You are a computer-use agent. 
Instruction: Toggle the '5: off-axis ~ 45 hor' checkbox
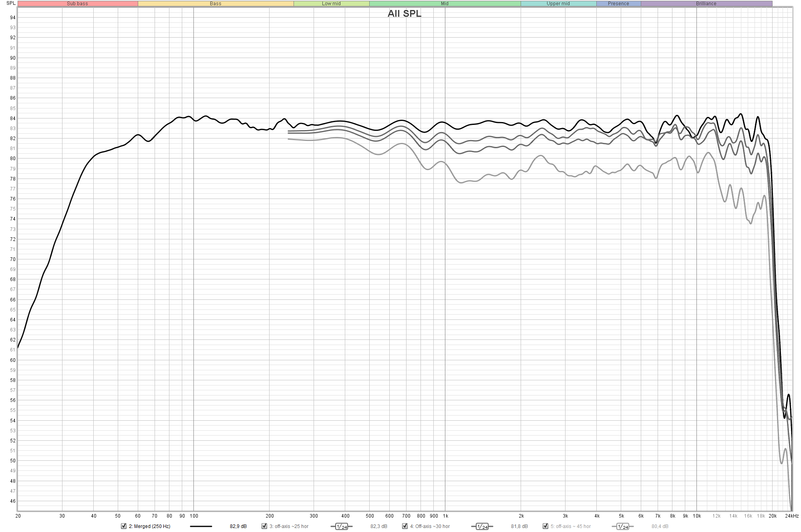[x=545, y=526]
